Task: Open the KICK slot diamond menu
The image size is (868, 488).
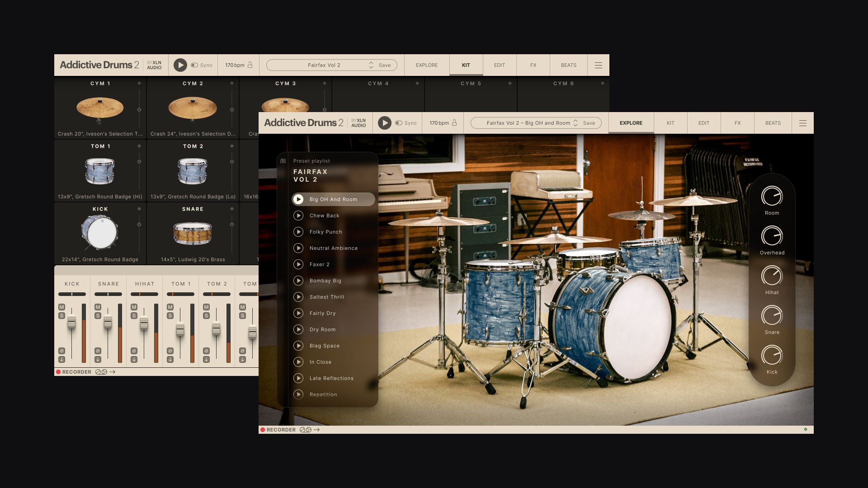Action: (139, 209)
